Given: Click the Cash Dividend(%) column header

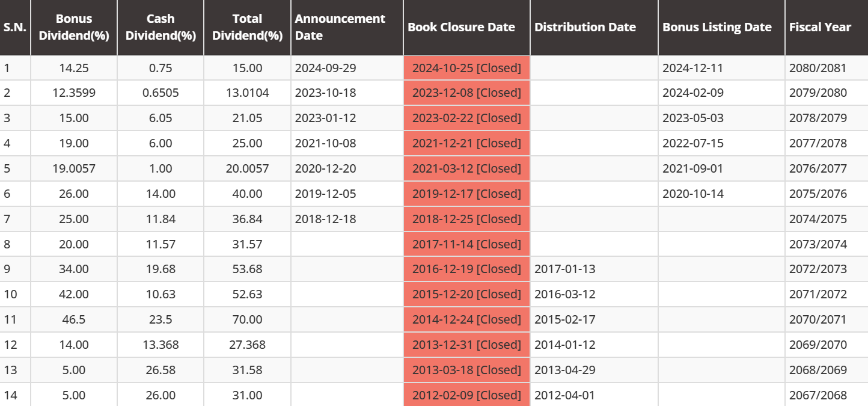Looking at the screenshot, I should coord(160,27).
